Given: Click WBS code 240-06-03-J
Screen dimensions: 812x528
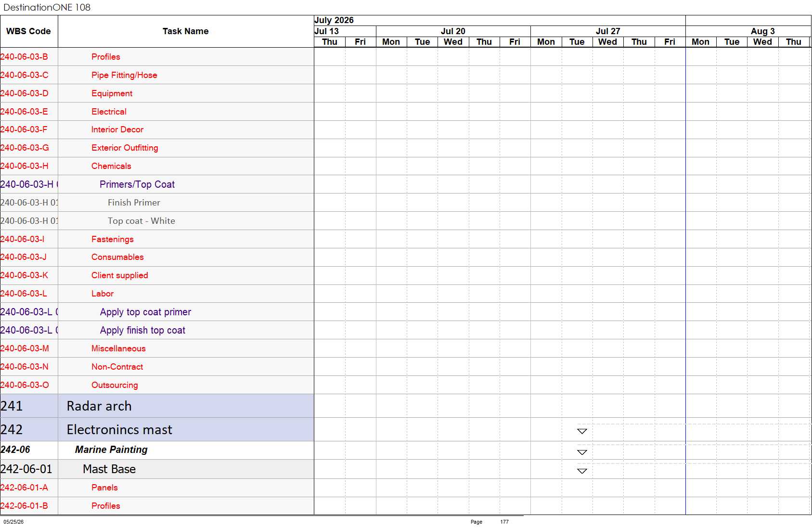Looking at the screenshot, I should (24, 257).
